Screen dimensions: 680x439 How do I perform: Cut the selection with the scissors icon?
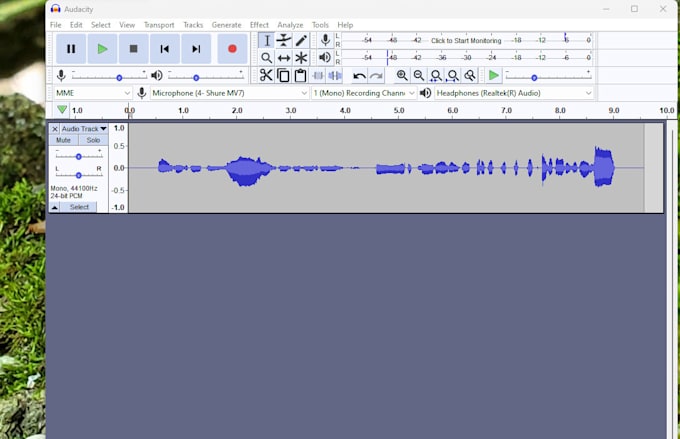click(266, 75)
